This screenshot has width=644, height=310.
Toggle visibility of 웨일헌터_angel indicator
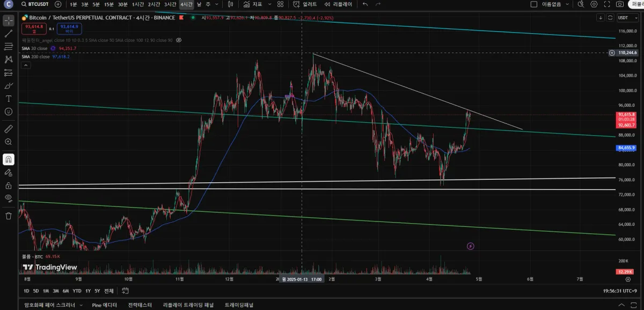point(179,40)
